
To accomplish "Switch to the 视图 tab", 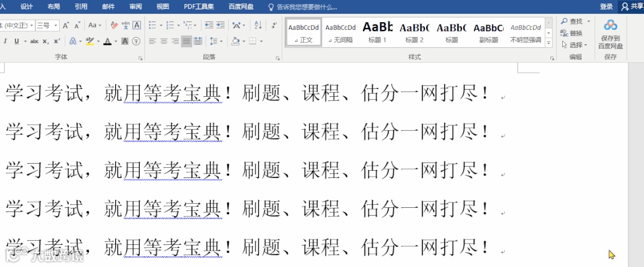I will pyautogui.click(x=163, y=7).
